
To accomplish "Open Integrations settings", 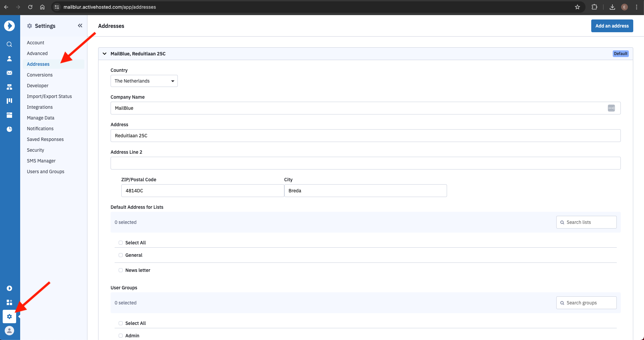I will [40, 107].
